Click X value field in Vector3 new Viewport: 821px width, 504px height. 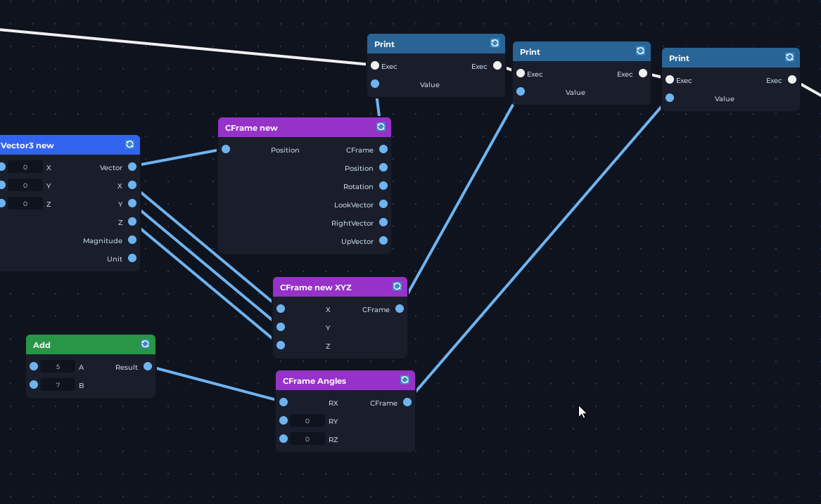click(25, 167)
